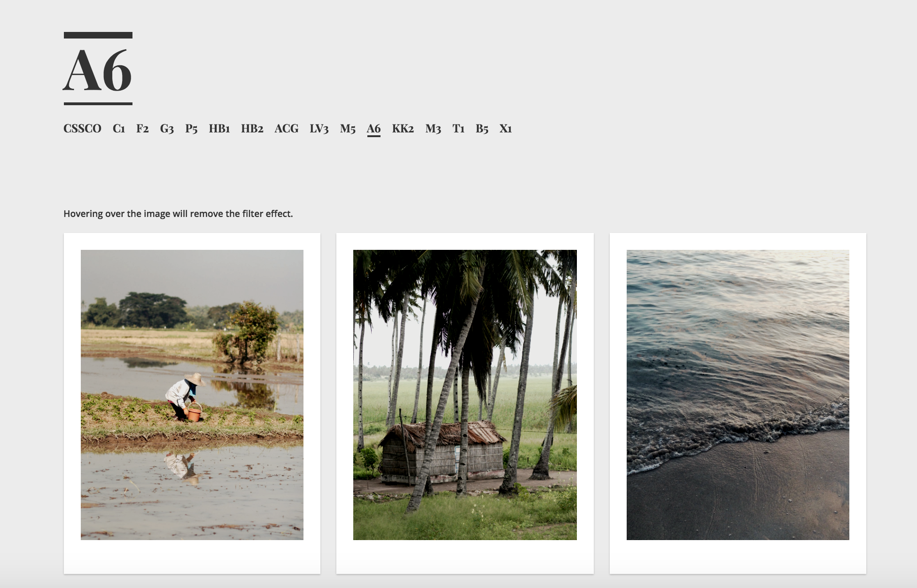Select the ACG filter

coord(287,129)
